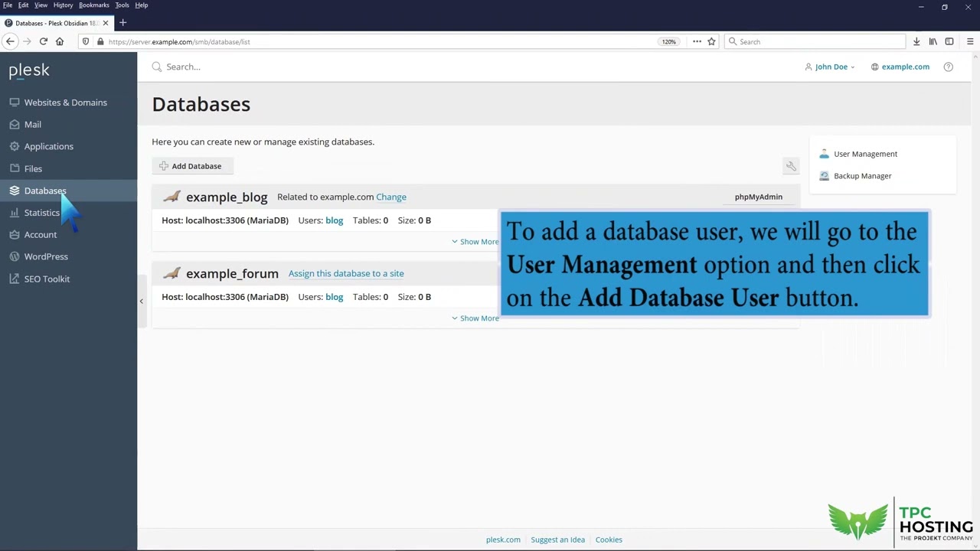Toggle the Firefox sidebar view
Image resolution: width=980 pixels, height=551 pixels.
[949, 41]
